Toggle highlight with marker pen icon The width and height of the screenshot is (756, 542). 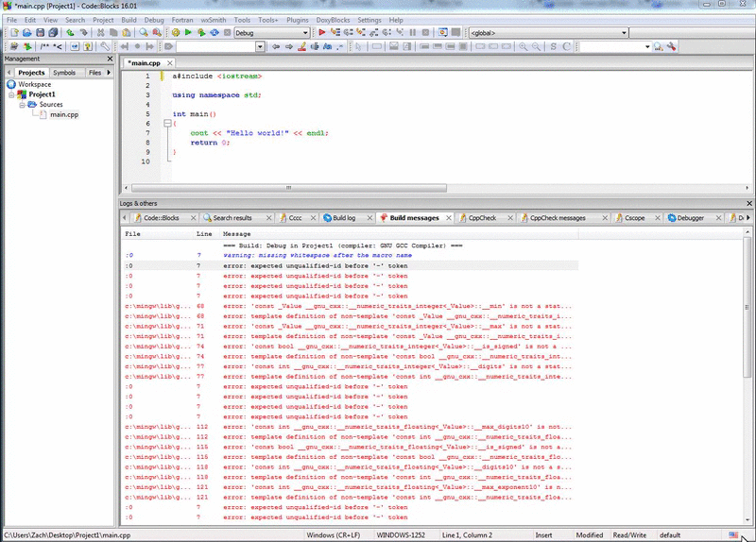coord(301,46)
